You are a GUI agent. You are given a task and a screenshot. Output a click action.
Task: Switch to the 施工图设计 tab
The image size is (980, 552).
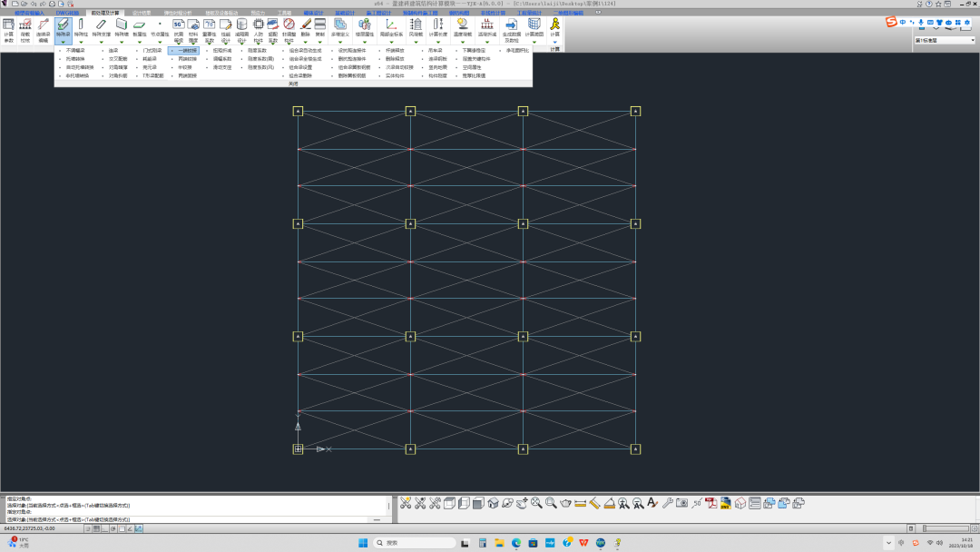pyautogui.click(x=378, y=13)
